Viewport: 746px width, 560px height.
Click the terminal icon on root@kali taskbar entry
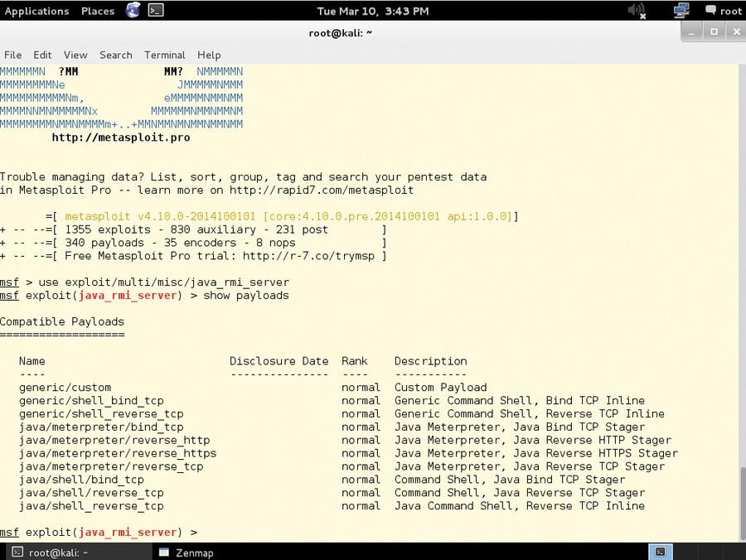(x=17, y=552)
